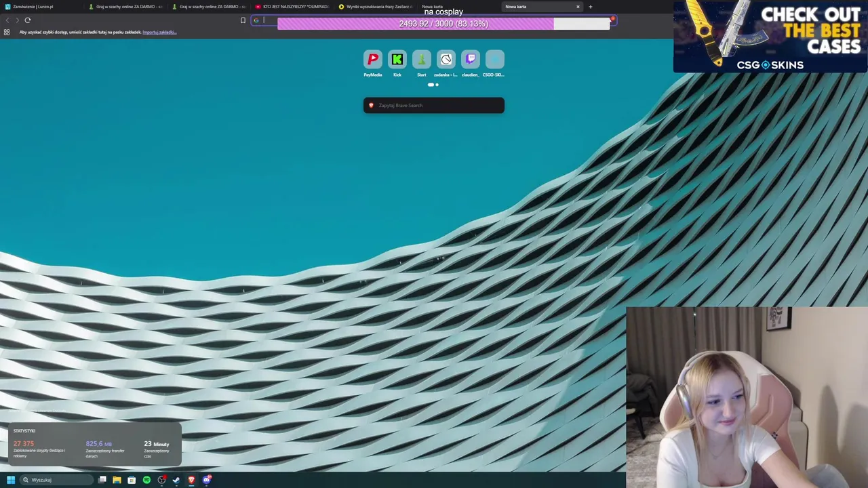Close the active Nowa karta tab
This screenshot has height=488, width=868.
click(578, 7)
